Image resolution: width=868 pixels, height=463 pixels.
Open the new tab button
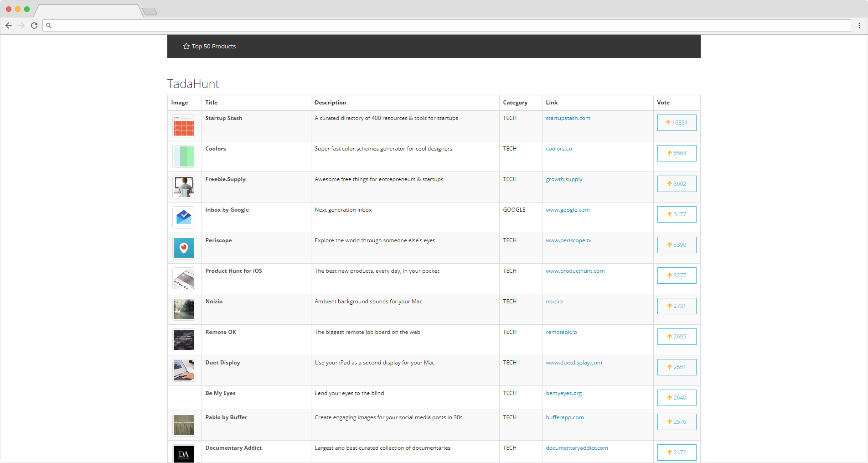click(x=150, y=11)
